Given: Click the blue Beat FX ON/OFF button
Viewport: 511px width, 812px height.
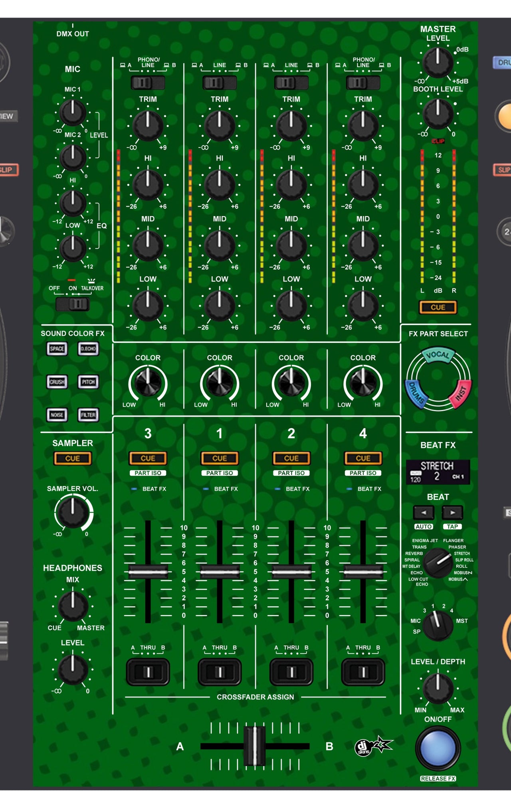Looking at the screenshot, I should tap(438, 748).
